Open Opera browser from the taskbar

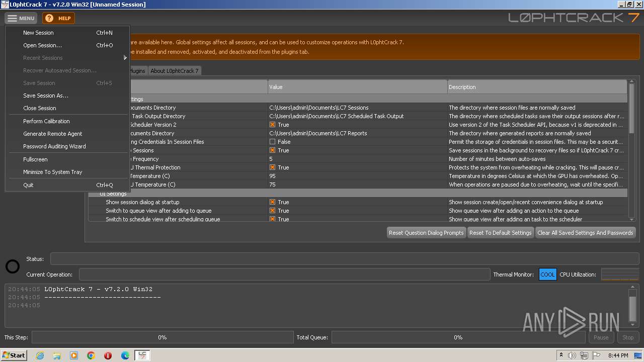pyautogui.click(x=108, y=355)
